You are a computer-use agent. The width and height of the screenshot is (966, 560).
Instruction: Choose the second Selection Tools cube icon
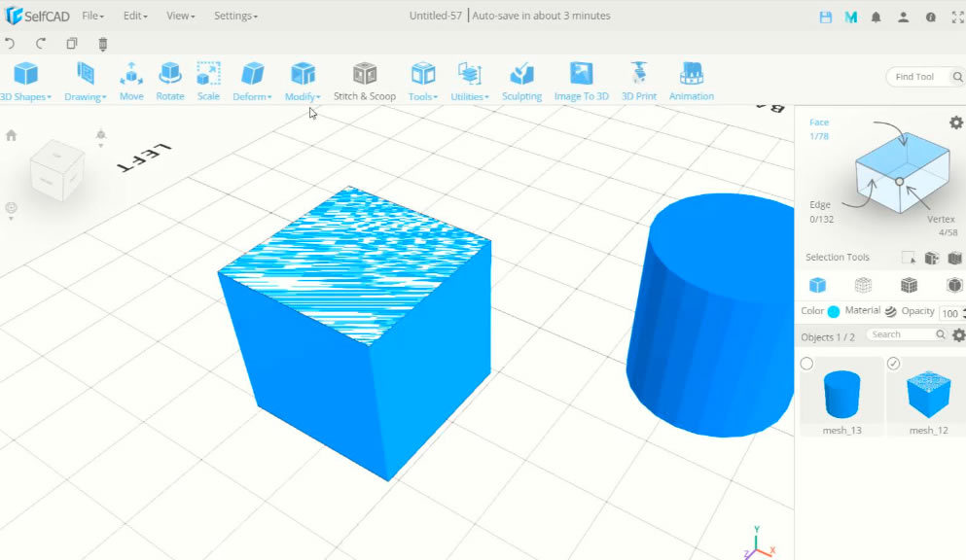tap(932, 258)
